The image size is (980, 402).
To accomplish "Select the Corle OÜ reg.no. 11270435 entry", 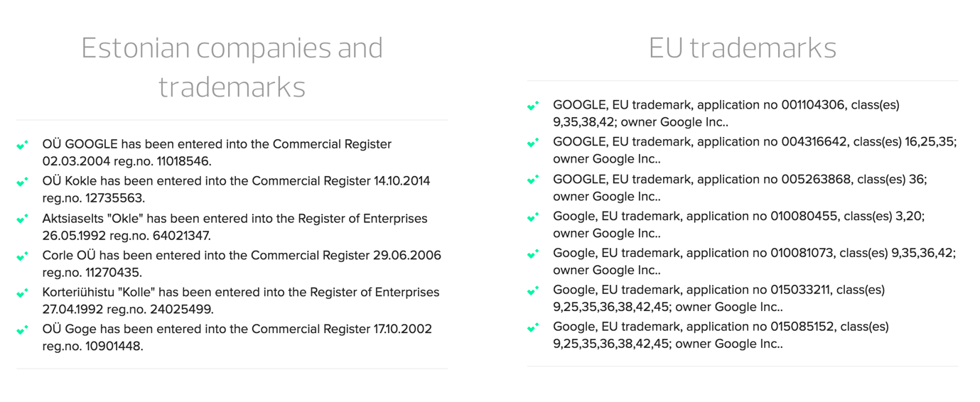I will 242,264.
